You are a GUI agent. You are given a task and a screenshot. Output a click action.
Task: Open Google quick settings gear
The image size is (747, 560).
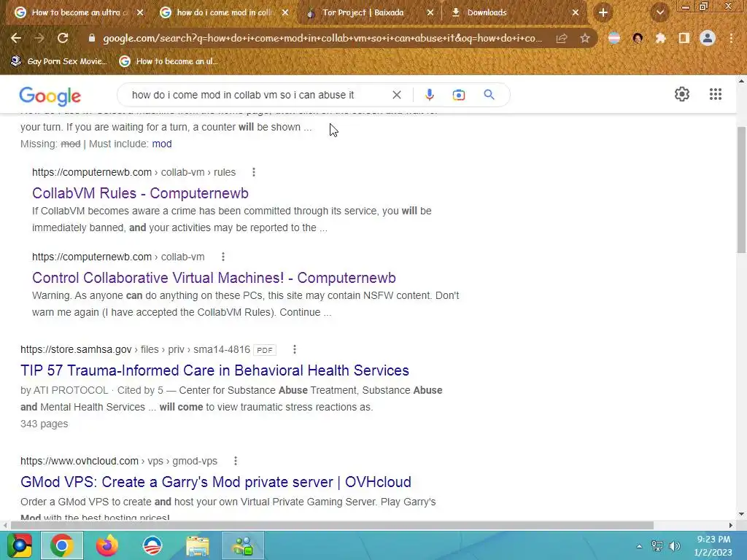pyautogui.click(x=682, y=94)
